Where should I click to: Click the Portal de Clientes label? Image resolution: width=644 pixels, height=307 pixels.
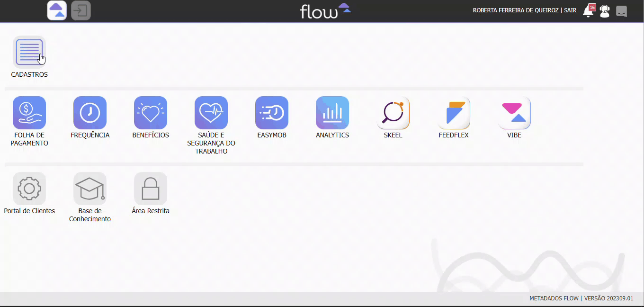(x=29, y=211)
